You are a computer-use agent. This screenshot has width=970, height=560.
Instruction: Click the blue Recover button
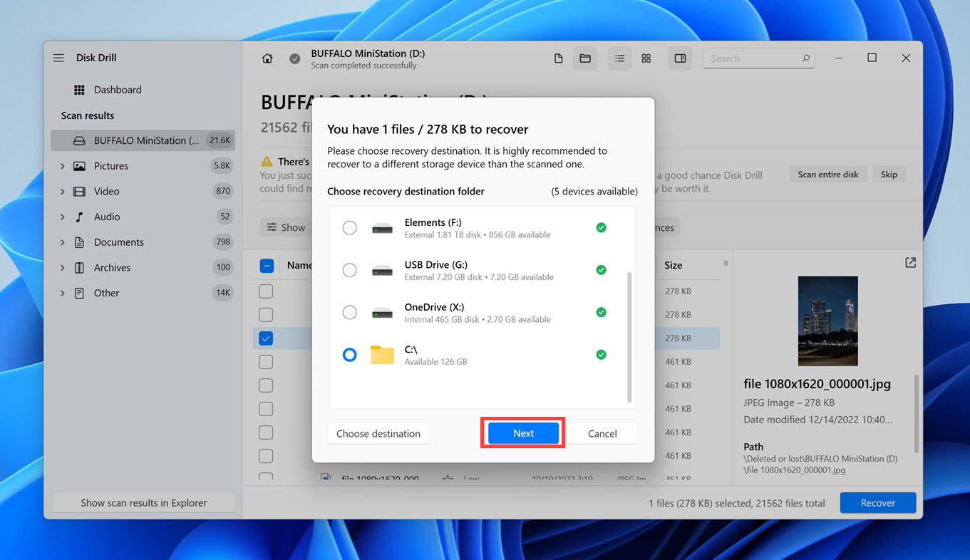click(877, 502)
